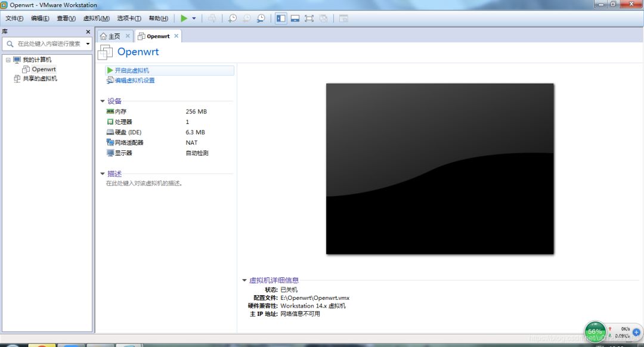Click the memory chip icon beside 内存
The height and width of the screenshot is (347, 644).
pos(110,111)
